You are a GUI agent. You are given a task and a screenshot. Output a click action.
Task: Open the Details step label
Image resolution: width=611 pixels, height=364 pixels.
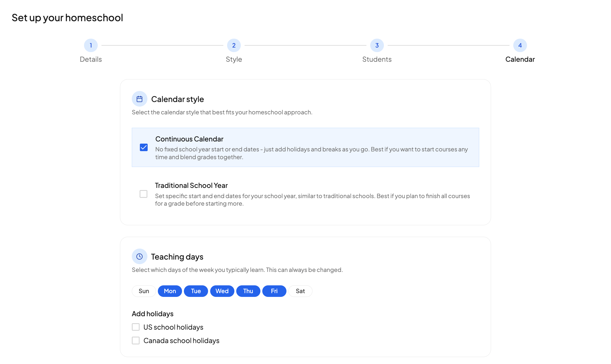click(x=91, y=59)
